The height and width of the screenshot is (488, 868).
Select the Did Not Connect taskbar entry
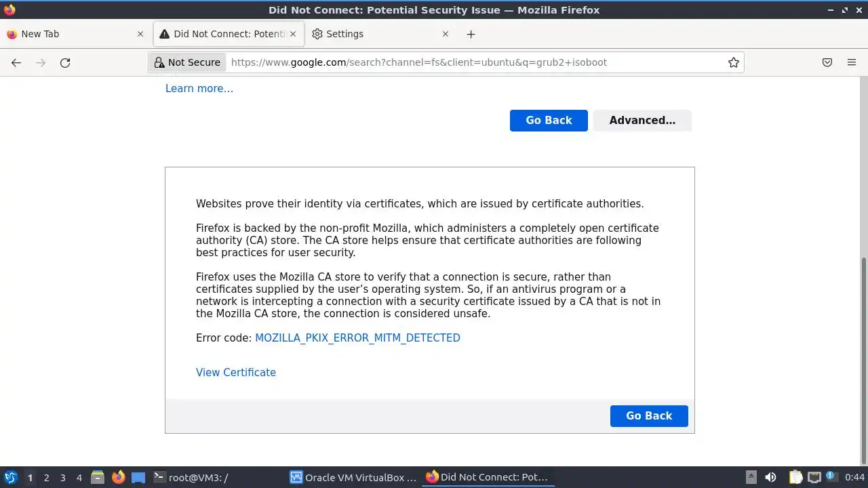tap(488, 477)
